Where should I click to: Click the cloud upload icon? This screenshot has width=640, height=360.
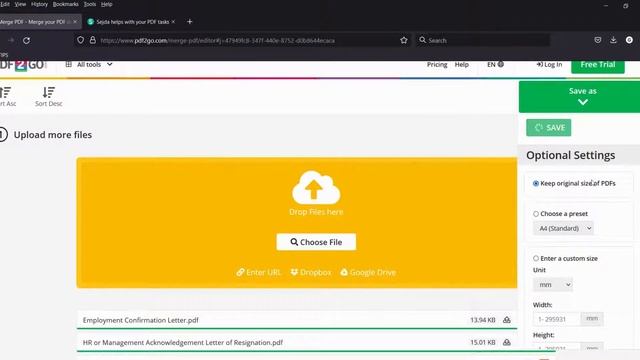point(316,188)
